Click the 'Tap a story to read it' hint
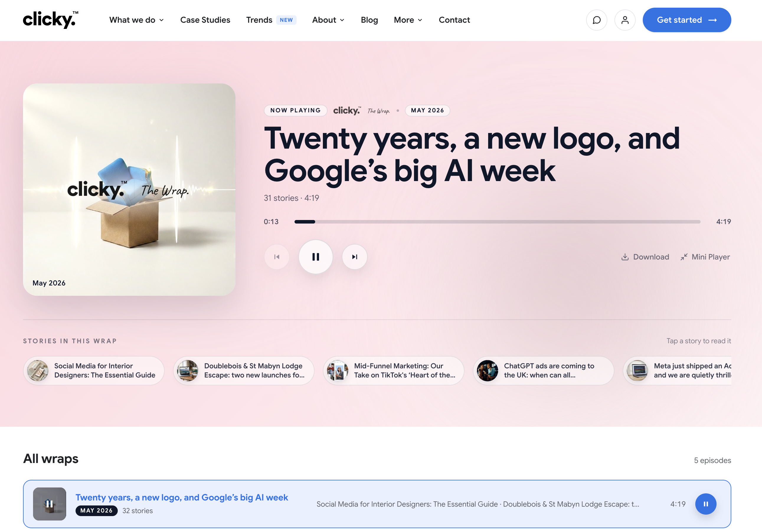Viewport: 762px width, 532px height. point(699,341)
